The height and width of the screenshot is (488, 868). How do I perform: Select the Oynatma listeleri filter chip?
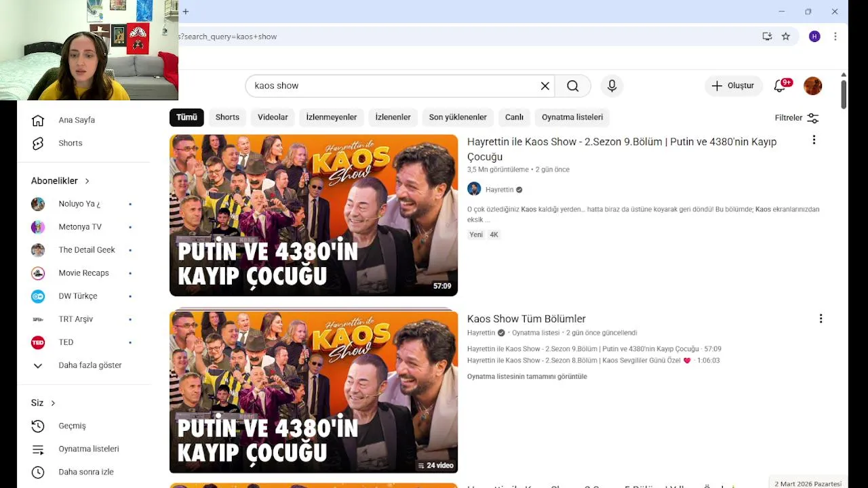pos(572,117)
